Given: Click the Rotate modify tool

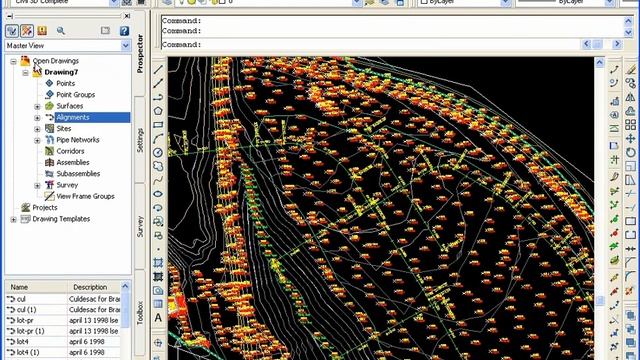Looking at the screenshot, I should 631,153.
